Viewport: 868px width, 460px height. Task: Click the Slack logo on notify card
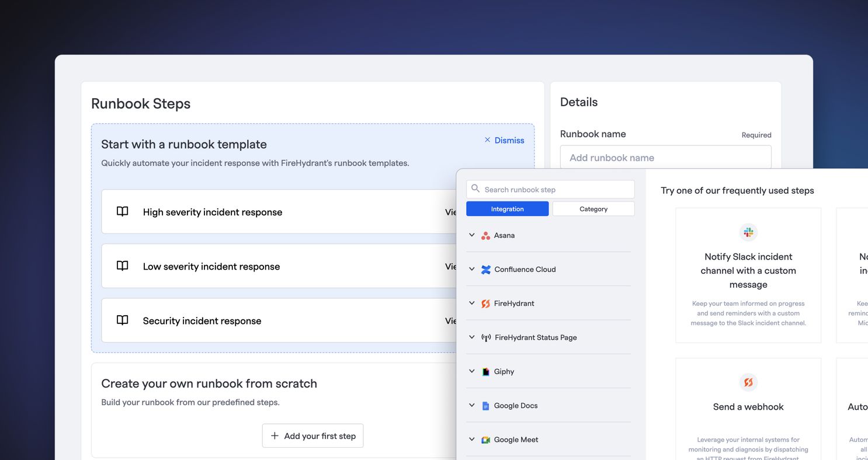click(x=748, y=232)
